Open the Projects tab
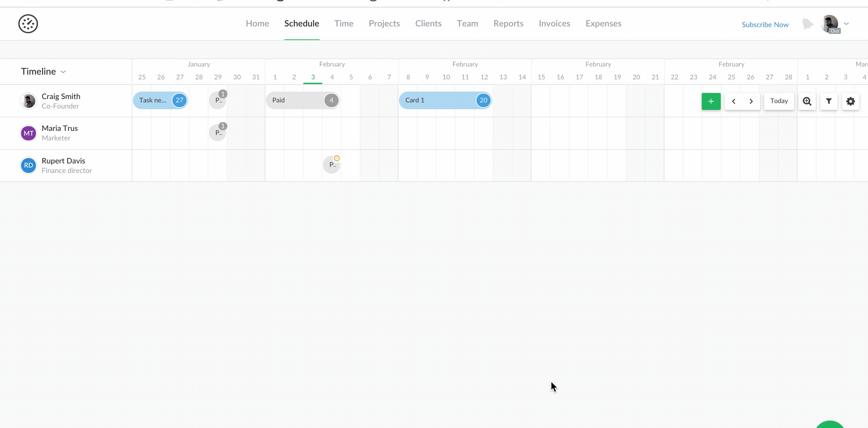Image resolution: width=868 pixels, height=428 pixels. point(384,23)
